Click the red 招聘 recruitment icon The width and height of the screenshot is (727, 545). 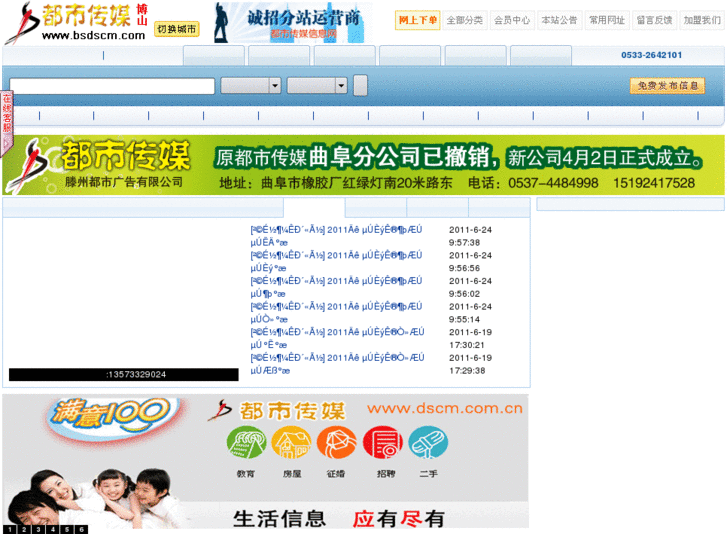pos(383,443)
